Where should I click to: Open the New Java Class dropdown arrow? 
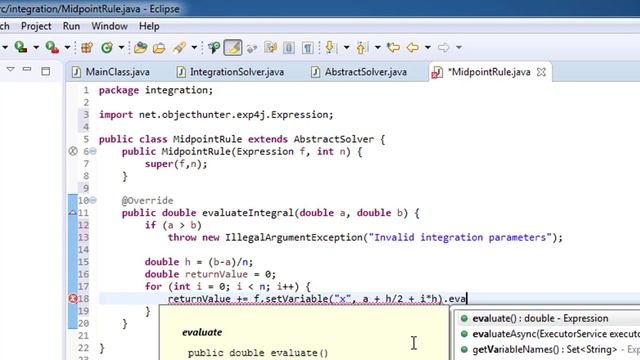point(121,48)
